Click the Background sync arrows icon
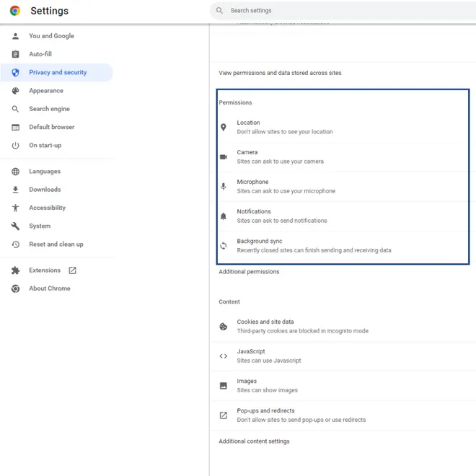 (224, 246)
